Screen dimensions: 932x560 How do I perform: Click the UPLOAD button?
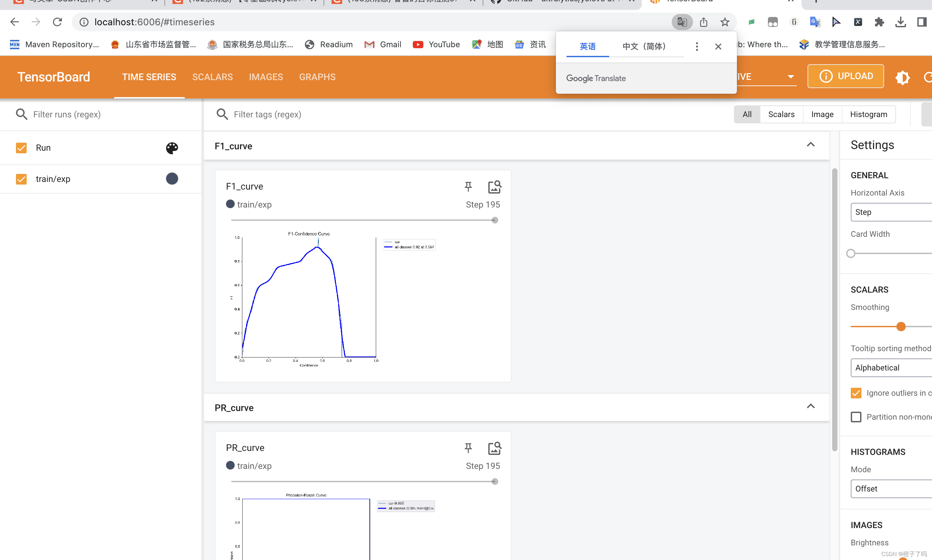click(845, 76)
